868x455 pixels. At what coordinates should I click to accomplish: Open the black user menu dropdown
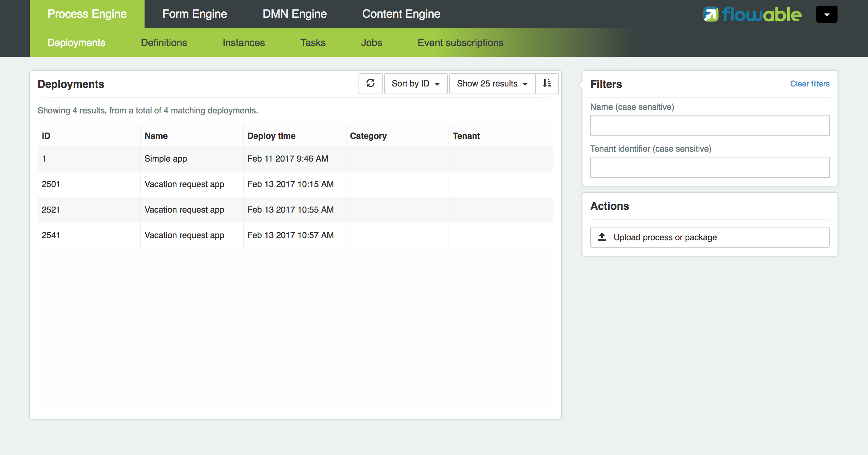coord(827,14)
